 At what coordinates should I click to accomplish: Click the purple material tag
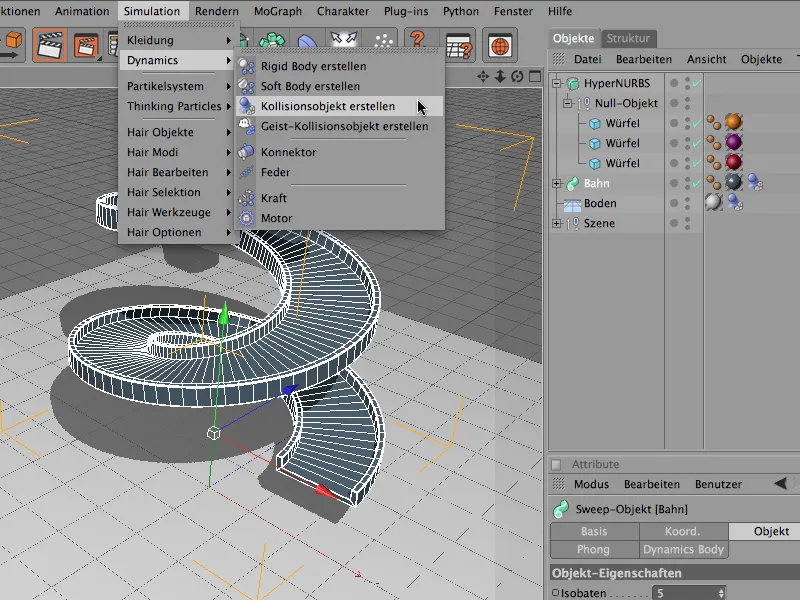pyautogui.click(x=733, y=142)
